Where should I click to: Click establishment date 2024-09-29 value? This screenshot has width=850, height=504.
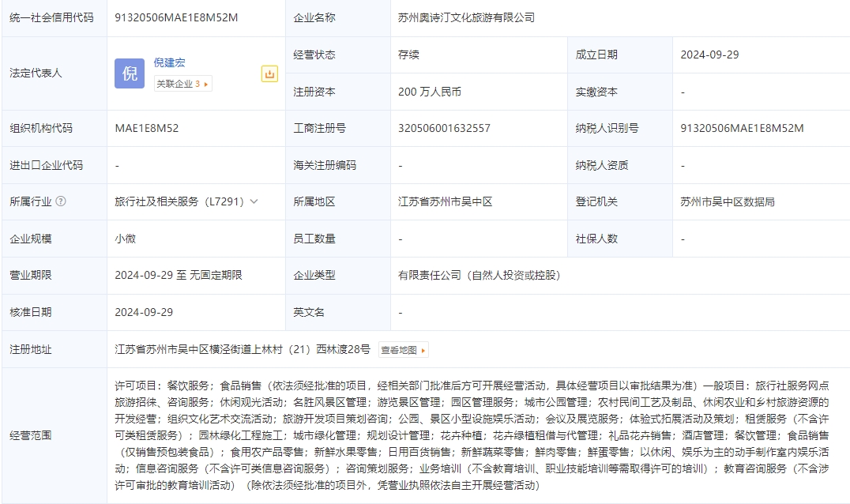(x=709, y=55)
